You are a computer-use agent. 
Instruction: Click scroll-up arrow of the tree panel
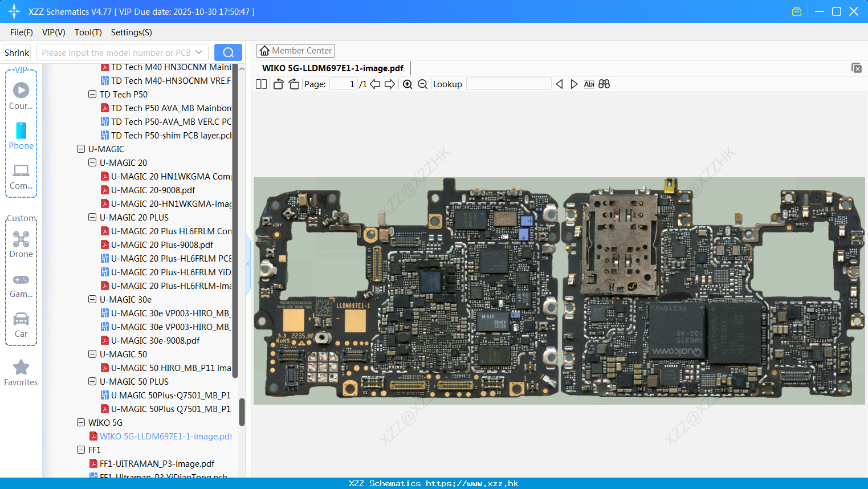tap(242, 68)
